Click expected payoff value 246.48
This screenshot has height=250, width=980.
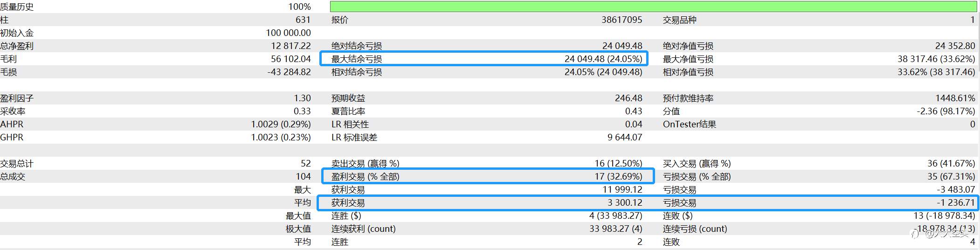click(628, 98)
